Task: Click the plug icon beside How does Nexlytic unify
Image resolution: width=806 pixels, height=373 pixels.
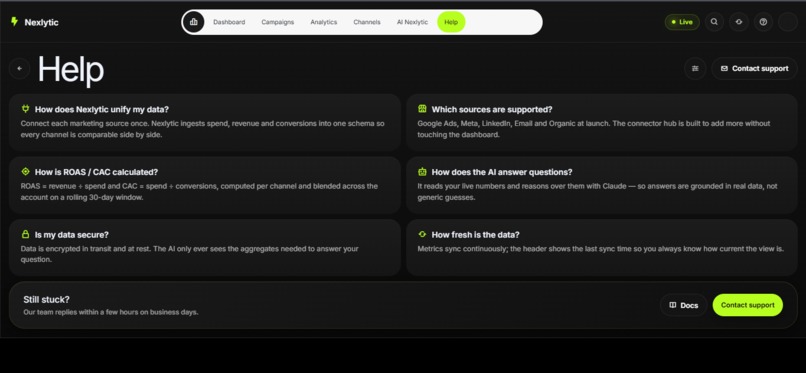Action: click(26, 109)
